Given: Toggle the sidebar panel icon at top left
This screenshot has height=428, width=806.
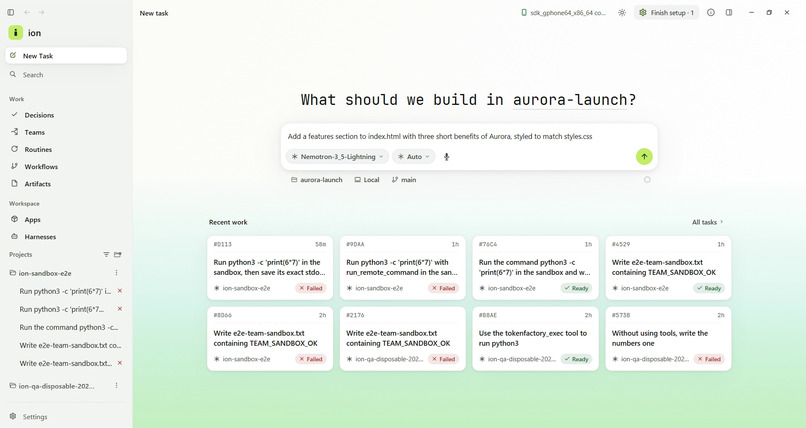Looking at the screenshot, I should 11,12.
